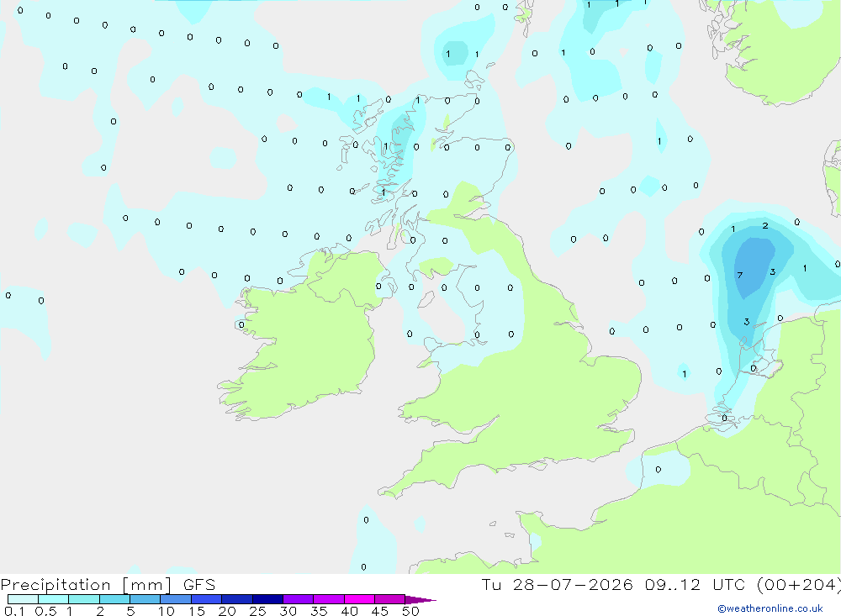Click the legend label "15"
The image size is (841, 616).
pyautogui.click(x=197, y=611)
